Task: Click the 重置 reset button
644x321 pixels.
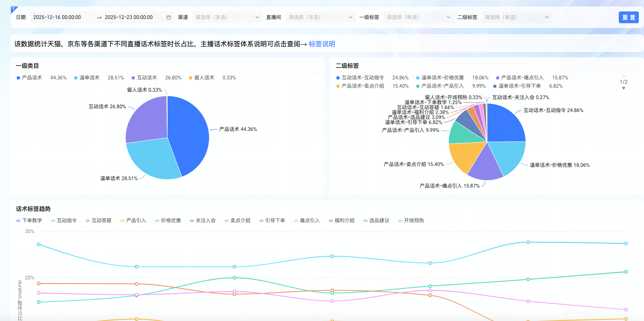Action: 628,17
